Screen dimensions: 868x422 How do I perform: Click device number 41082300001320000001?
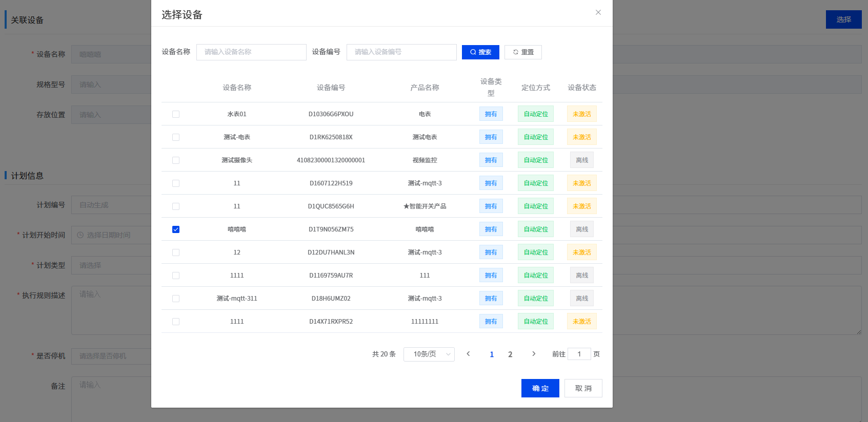331,160
